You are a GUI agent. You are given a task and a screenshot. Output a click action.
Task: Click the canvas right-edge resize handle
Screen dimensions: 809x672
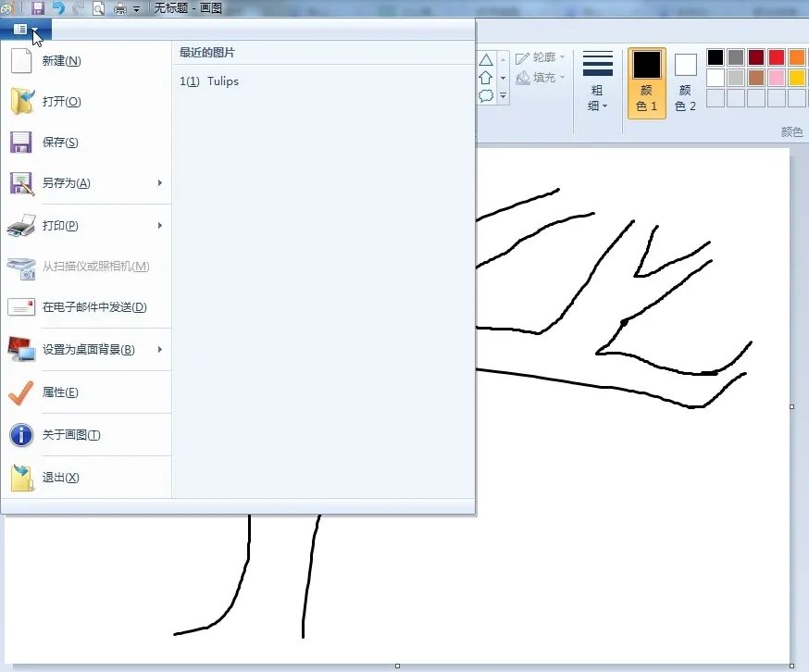point(792,406)
